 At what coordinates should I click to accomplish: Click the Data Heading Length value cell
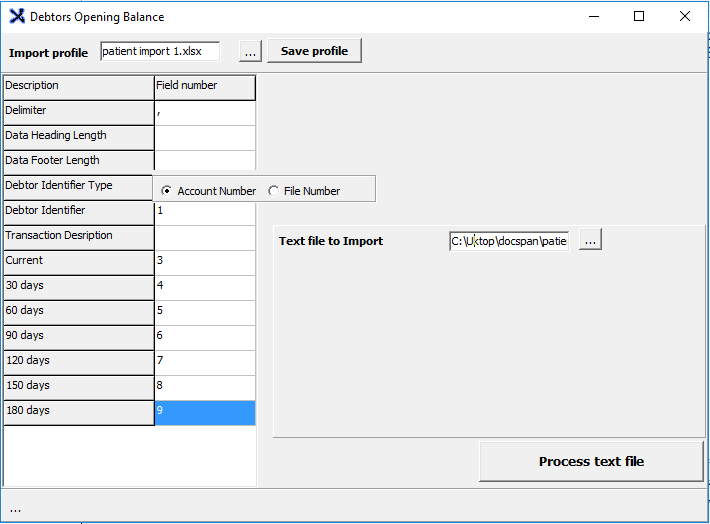205,136
